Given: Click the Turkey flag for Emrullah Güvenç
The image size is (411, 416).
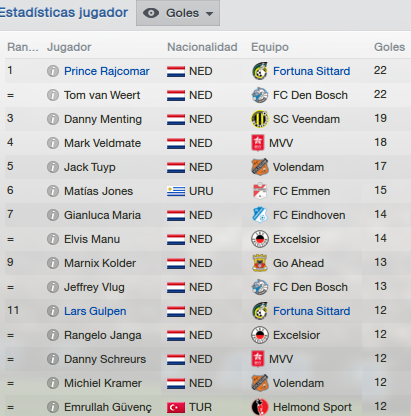Looking at the screenshot, I should (176, 407).
